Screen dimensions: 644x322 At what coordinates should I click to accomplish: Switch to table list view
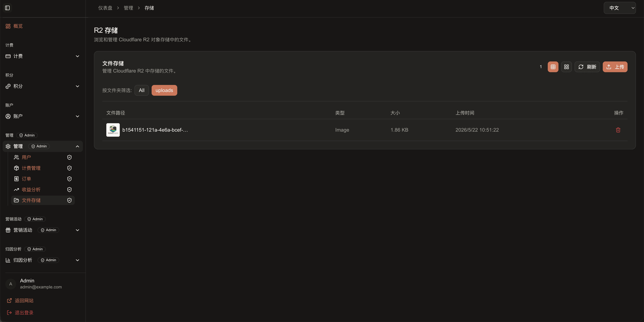click(553, 67)
